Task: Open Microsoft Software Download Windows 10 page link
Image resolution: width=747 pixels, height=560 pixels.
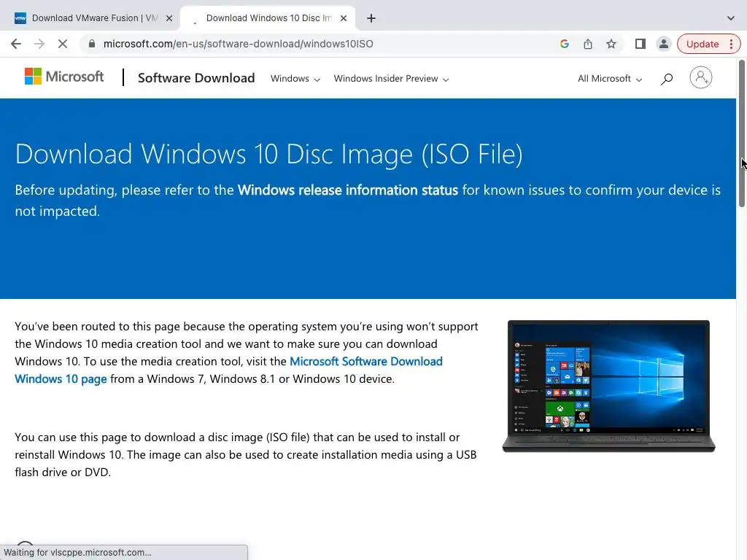Action: point(228,370)
